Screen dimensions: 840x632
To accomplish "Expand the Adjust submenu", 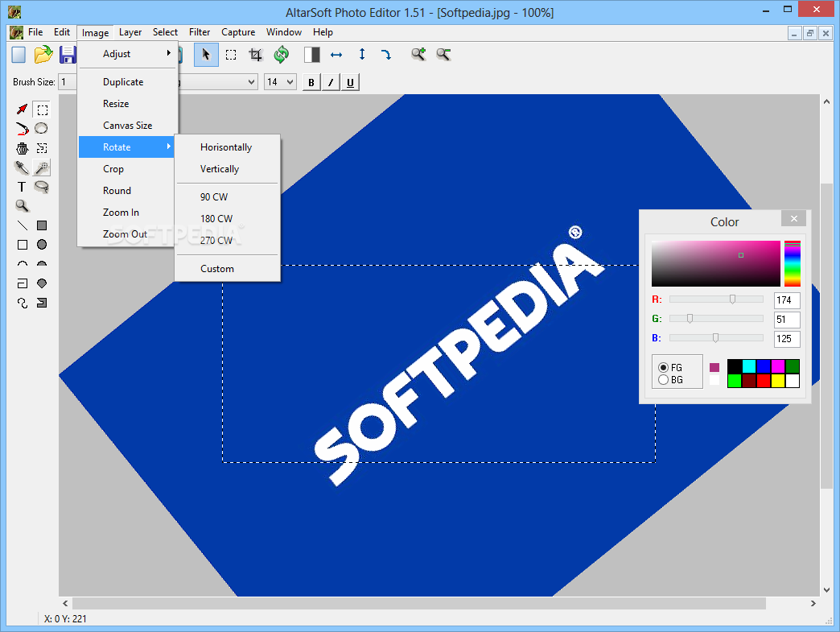I will coord(127,54).
